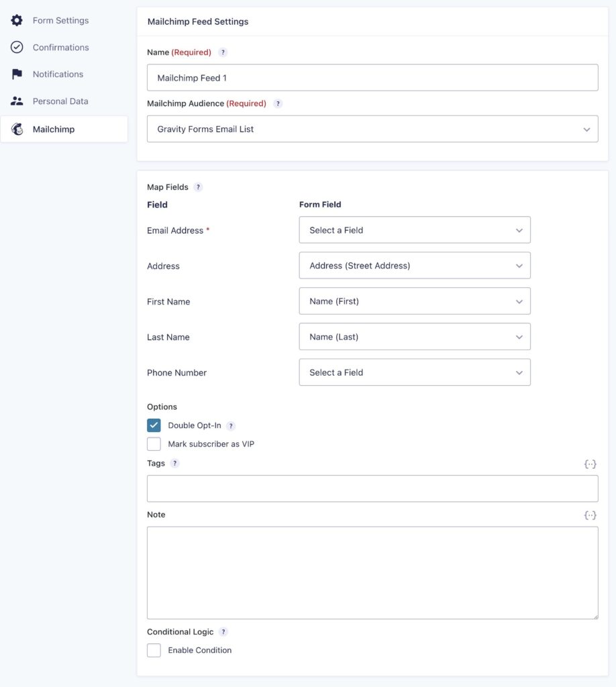Expand the Address mapping dropdown
The width and height of the screenshot is (616, 687).
[x=415, y=266]
